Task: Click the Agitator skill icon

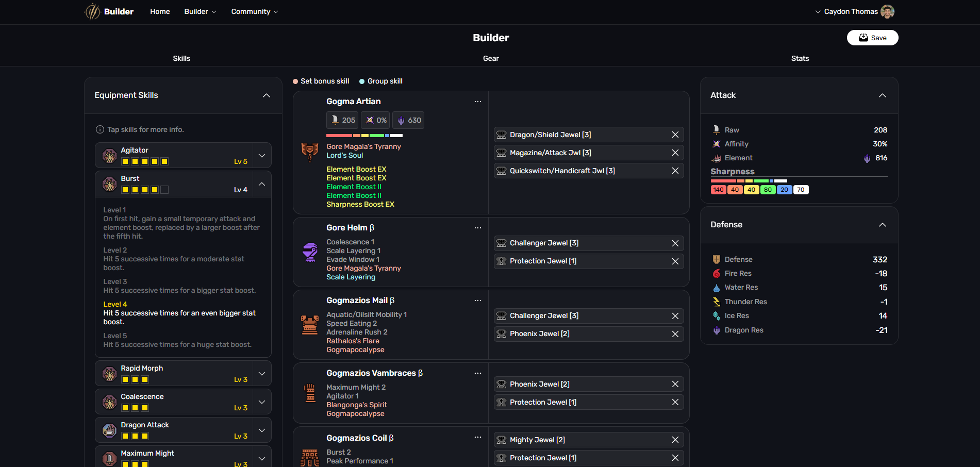Action: [x=109, y=156]
